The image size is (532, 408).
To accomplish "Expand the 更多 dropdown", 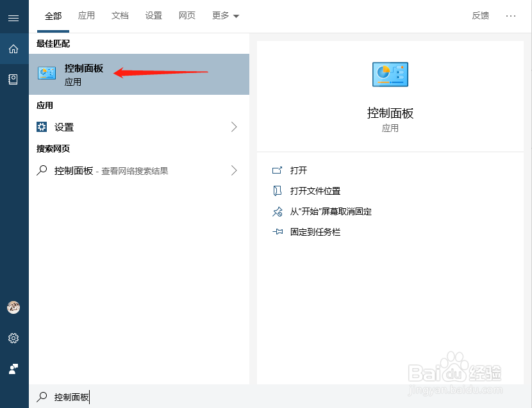I will coord(226,15).
